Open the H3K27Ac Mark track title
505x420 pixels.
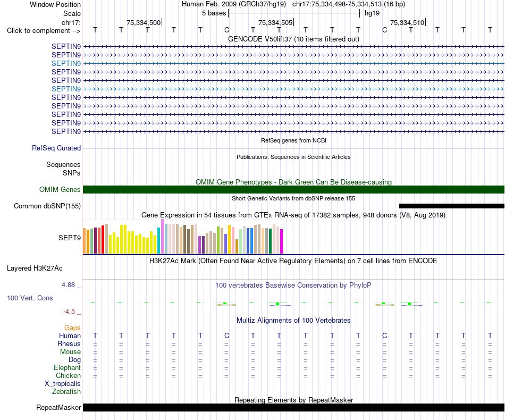pyautogui.click(x=293, y=261)
